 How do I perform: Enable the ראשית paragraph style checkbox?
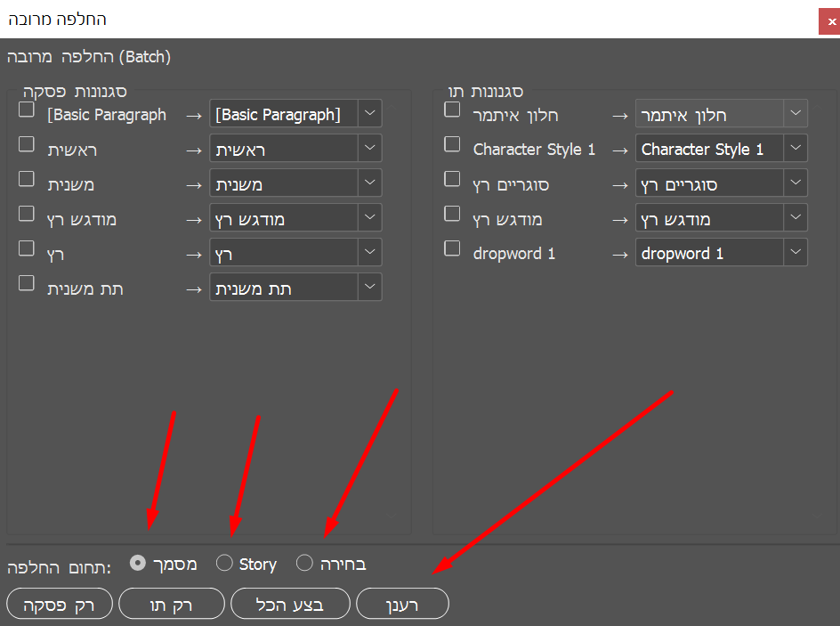(27, 144)
